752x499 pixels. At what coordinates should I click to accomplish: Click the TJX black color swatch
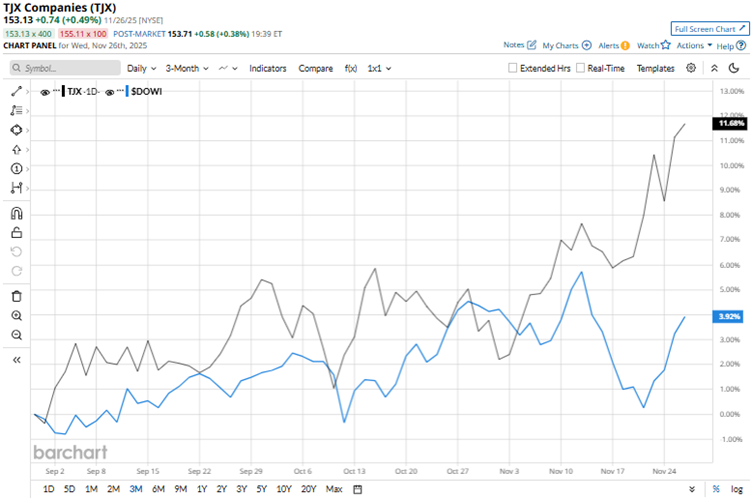(x=63, y=91)
